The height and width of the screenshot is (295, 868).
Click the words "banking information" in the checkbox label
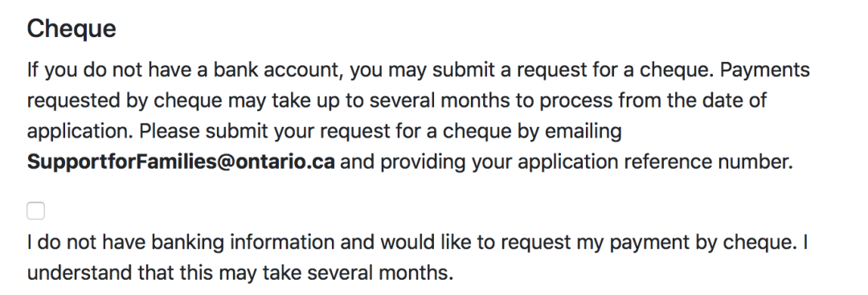(x=243, y=243)
